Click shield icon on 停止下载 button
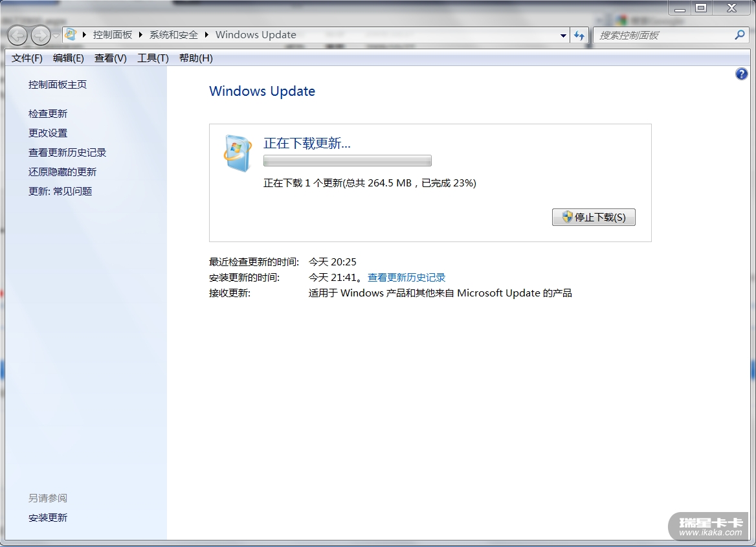This screenshot has height=547, width=756. [x=568, y=217]
